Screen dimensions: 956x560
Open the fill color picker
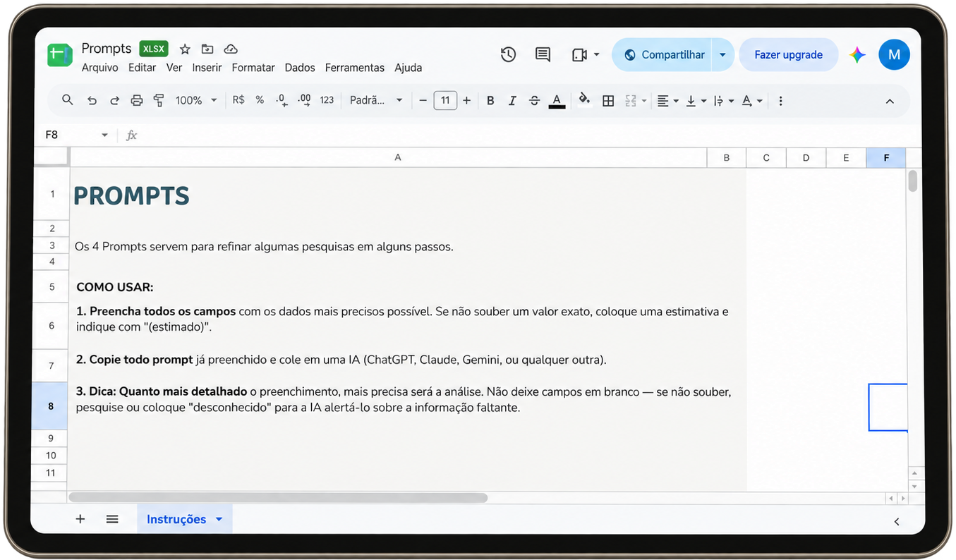click(x=583, y=99)
